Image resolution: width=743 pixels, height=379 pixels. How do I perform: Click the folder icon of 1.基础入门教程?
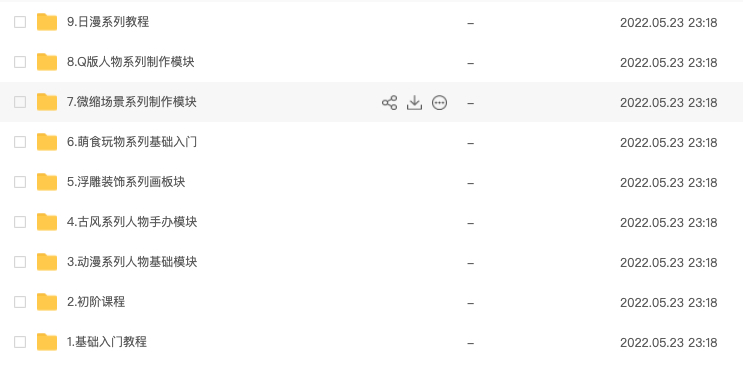[x=47, y=342]
